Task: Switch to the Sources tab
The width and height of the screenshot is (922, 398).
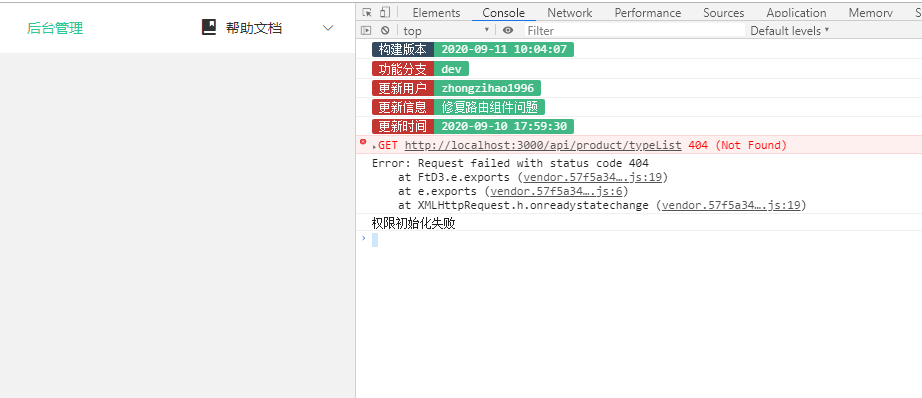Action: pos(723,12)
